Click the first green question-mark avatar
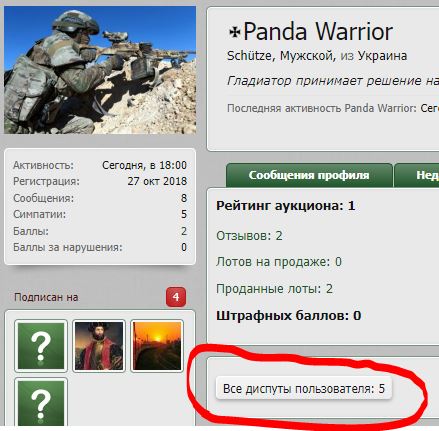 41,346
